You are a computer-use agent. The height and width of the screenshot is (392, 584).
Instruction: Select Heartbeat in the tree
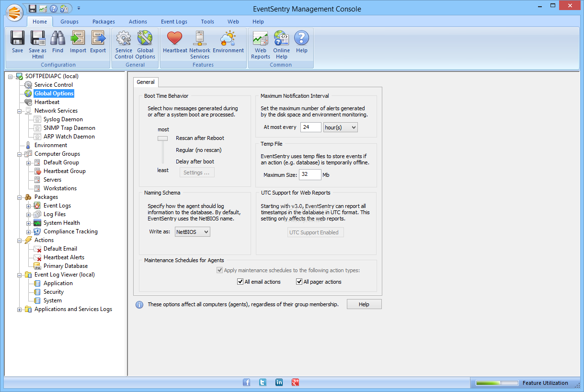point(47,102)
